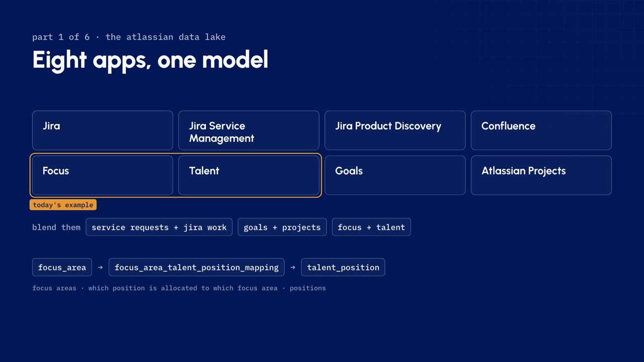Open the Atlassian Projects card
The height and width of the screenshot is (362, 644).
(541, 175)
